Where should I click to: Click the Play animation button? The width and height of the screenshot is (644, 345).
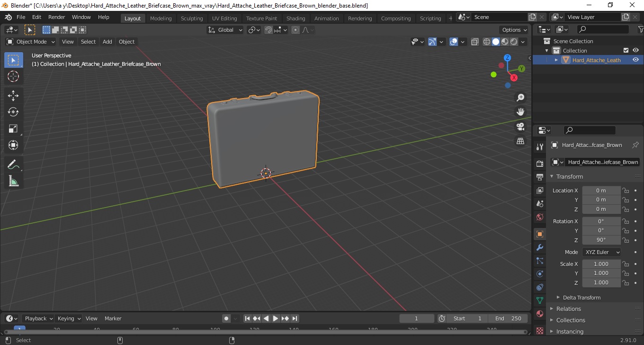tap(276, 318)
